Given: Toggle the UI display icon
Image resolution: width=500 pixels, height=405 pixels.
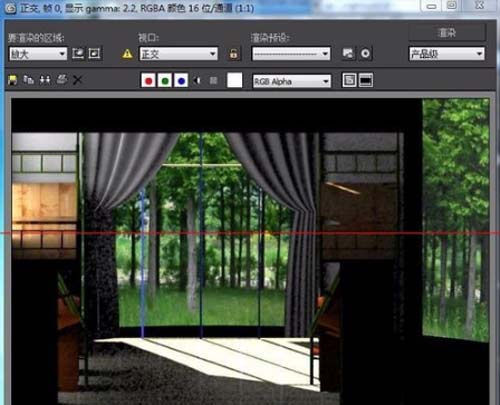Looking at the screenshot, I should (x=366, y=80).
